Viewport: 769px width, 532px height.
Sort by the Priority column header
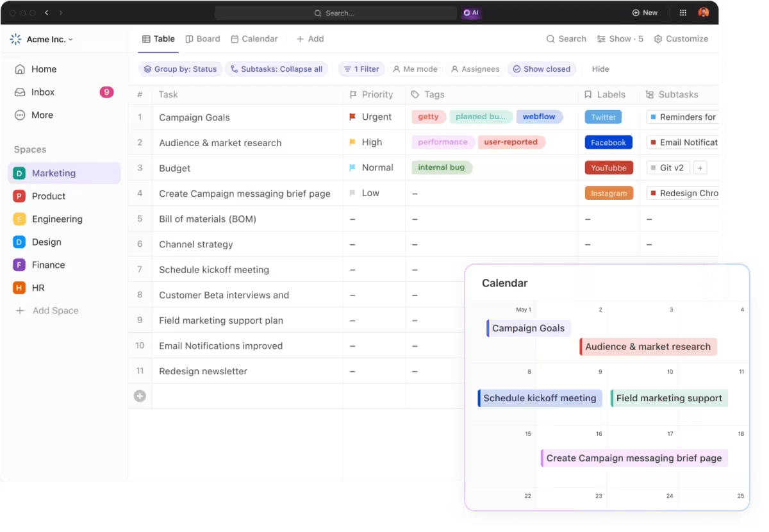[371, 95]
